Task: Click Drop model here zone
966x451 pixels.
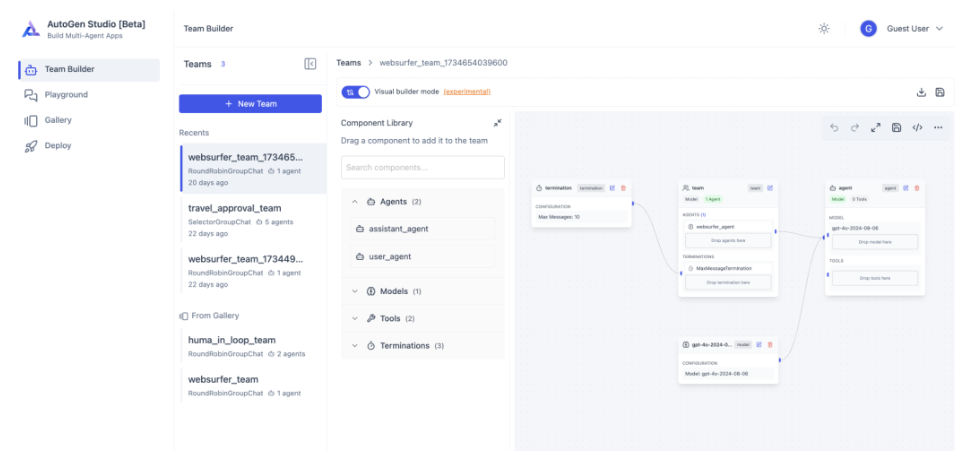Action: pos(875,242)
